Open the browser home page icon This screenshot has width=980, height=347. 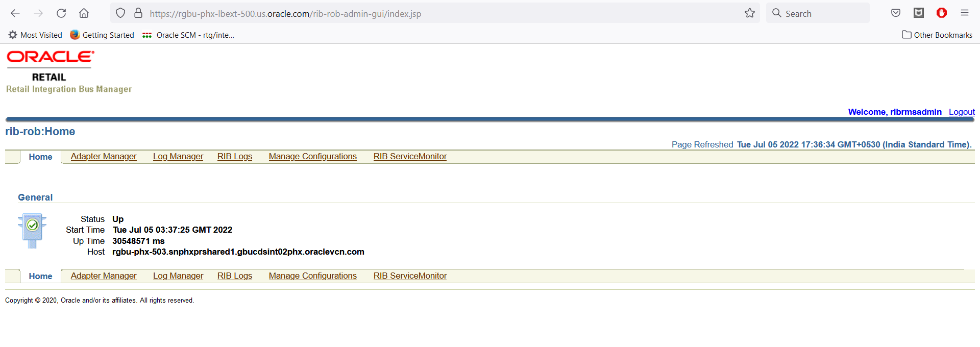point(84,13)
